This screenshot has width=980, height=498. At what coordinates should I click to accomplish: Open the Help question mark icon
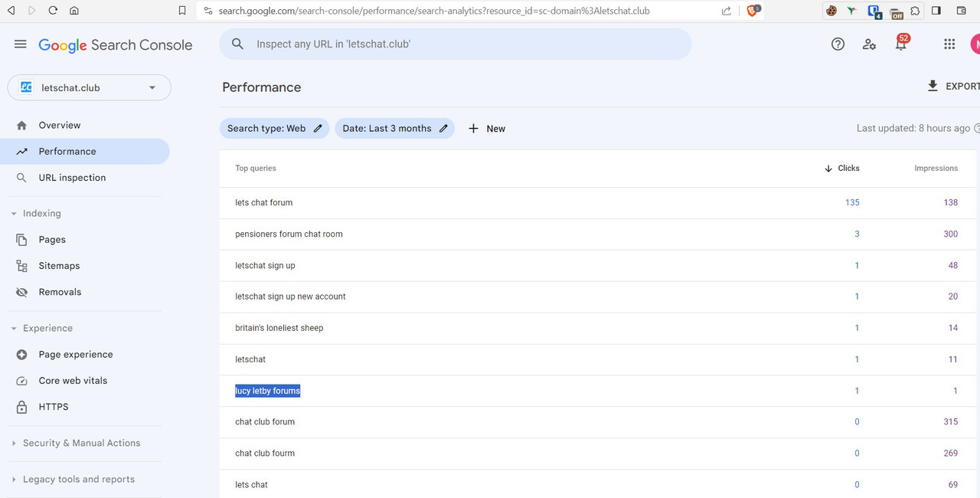pos(838,44)
